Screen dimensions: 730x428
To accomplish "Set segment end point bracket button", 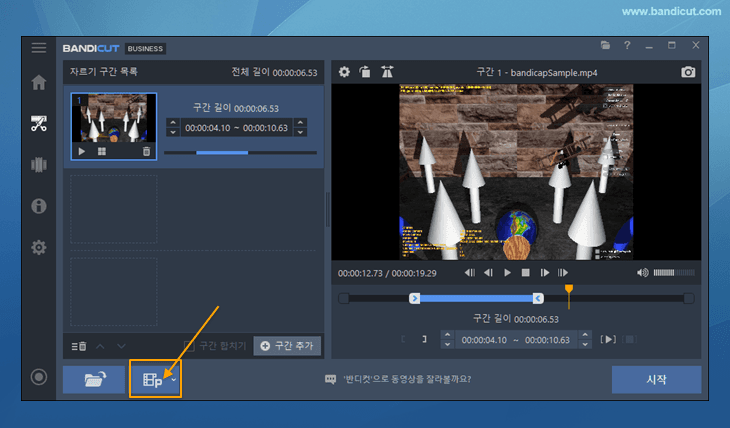I will tap(424, 340).
